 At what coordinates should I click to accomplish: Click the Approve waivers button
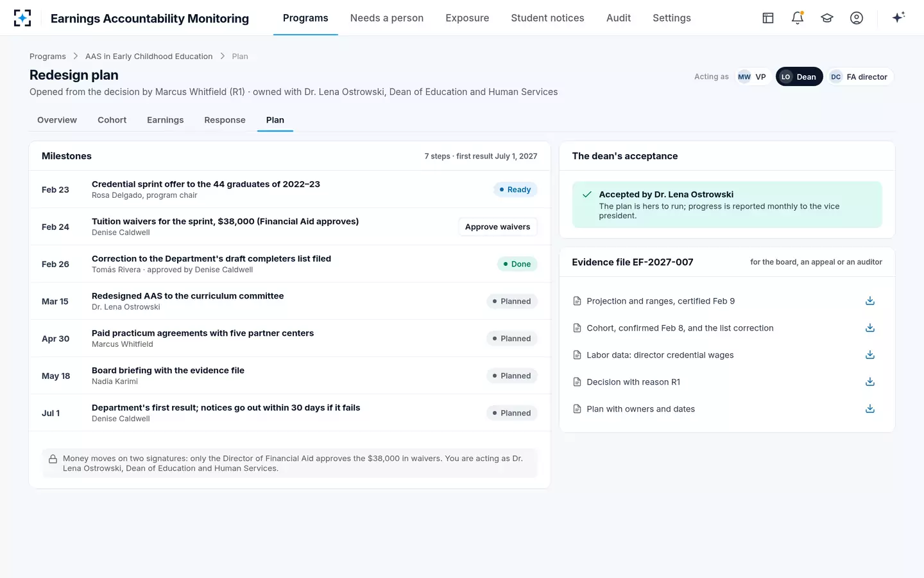coord(498,227)
